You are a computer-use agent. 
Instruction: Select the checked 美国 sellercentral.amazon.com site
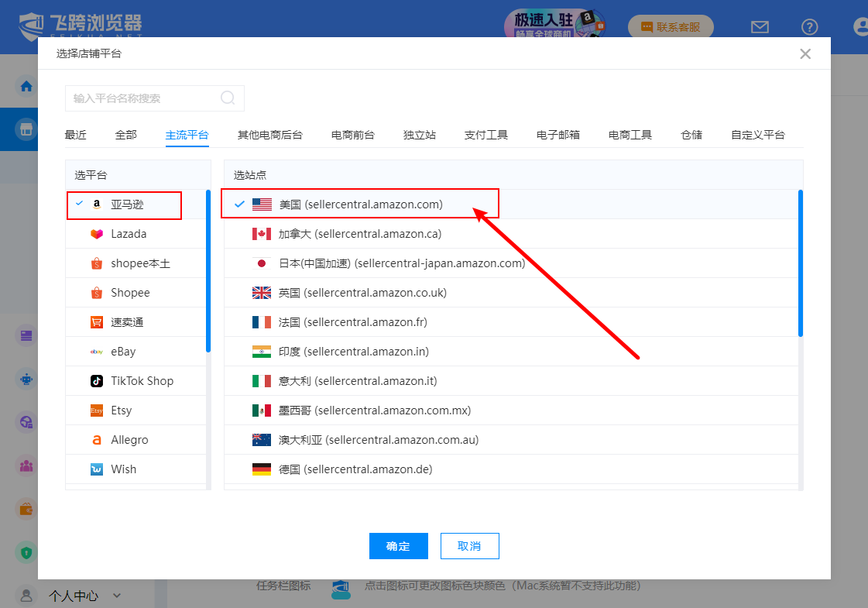point(360,204)
